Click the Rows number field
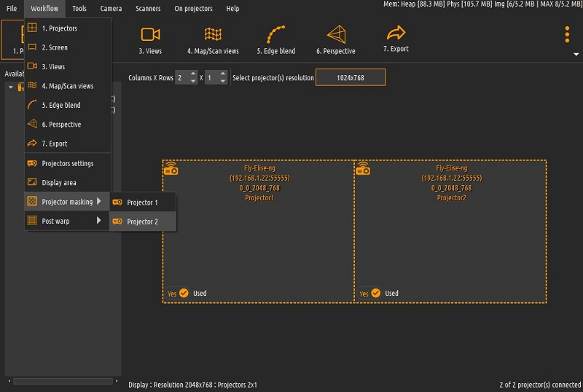This screenshot has width=583, height=392. 212,78
